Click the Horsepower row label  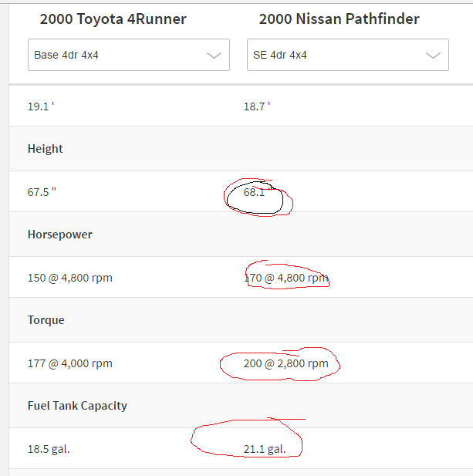coord(60,235)
